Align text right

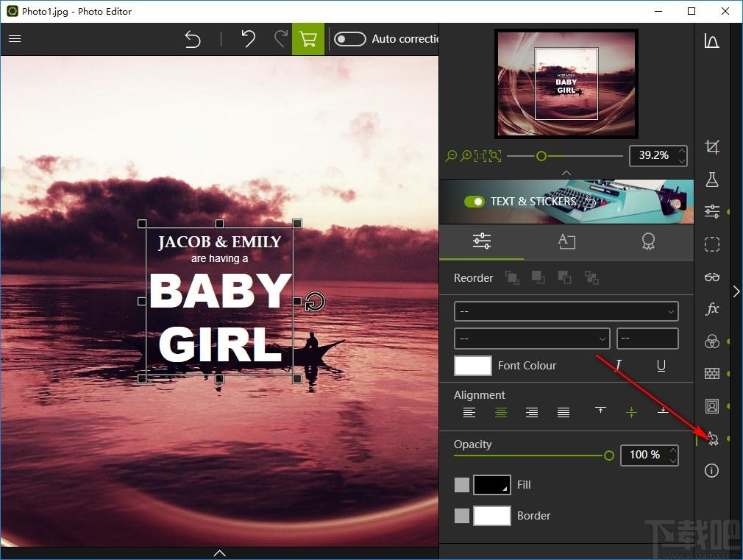(x=532, y=413)
